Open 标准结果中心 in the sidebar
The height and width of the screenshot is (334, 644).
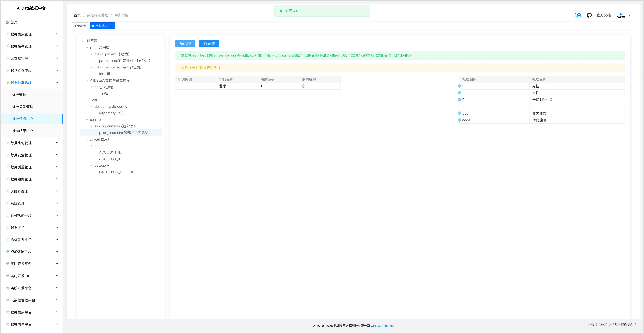tap(23, 131)
